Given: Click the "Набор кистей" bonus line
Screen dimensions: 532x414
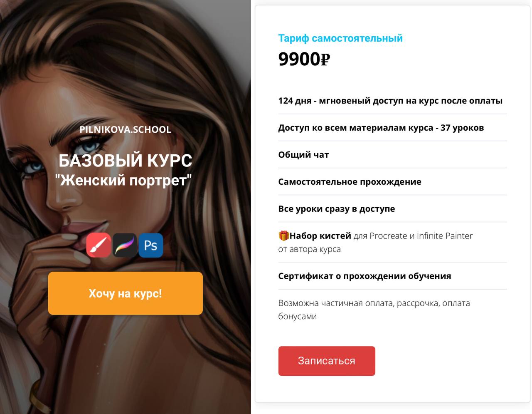Looking at the screenshot, I should coord(375,242).
